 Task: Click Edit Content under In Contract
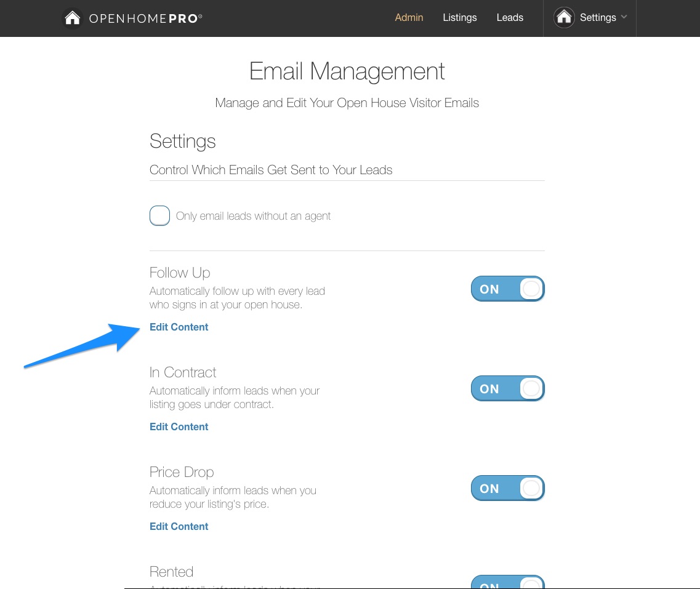179,427
